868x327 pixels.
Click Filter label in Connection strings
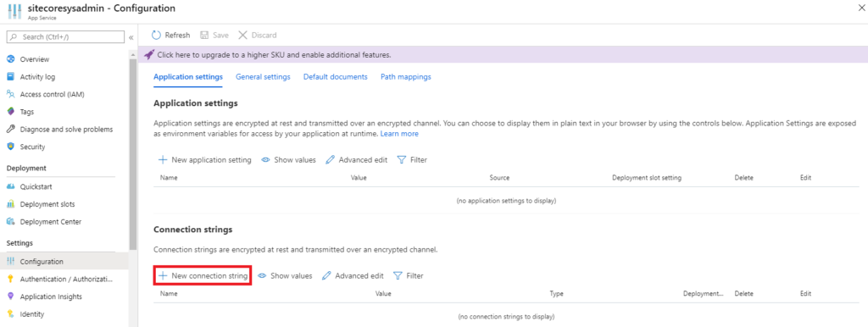tap(415, 275)
